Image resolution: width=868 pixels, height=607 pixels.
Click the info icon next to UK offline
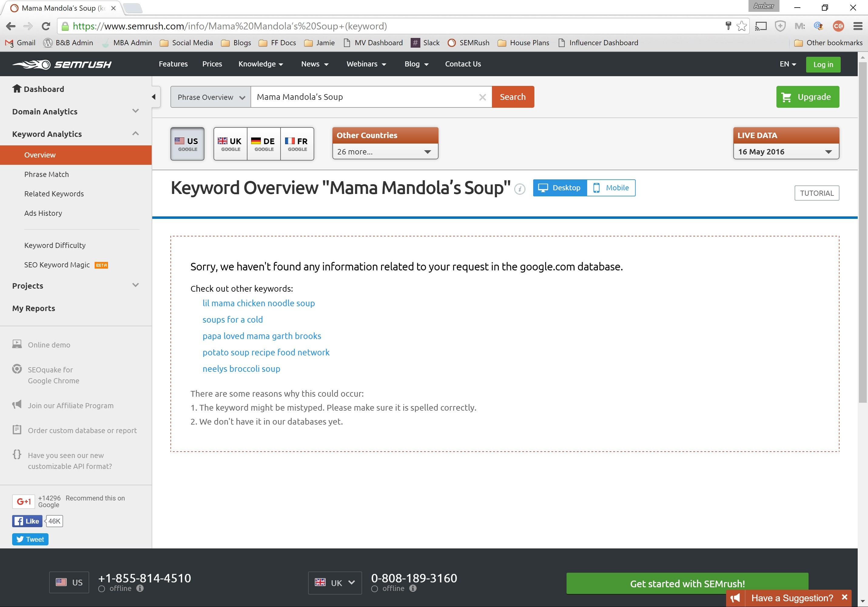[413, 588]
